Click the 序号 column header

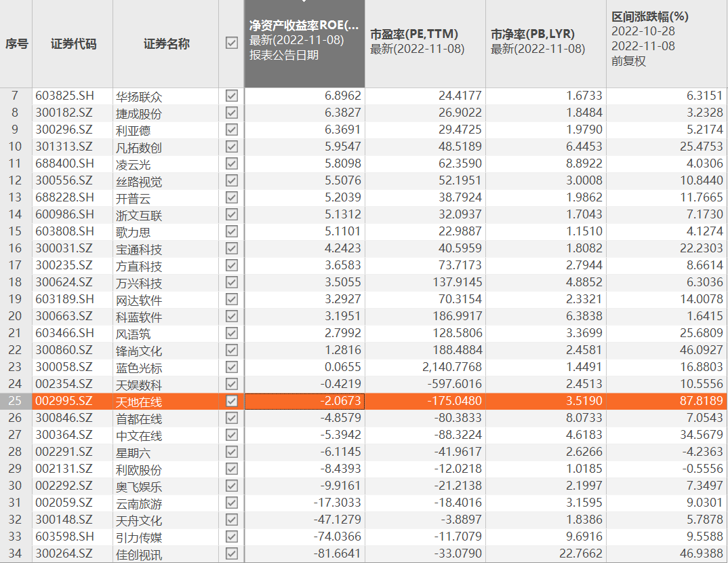[16, 44]
